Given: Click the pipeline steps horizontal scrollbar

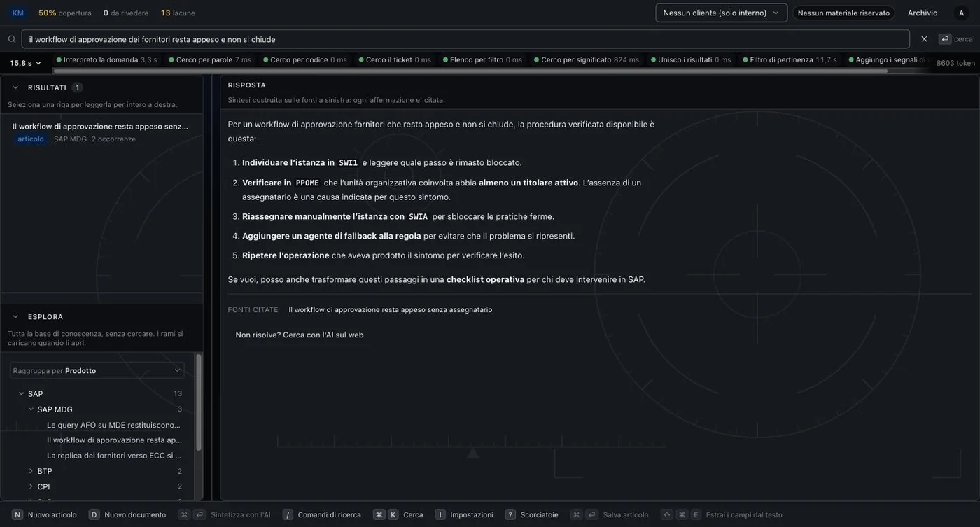Looking at the screenshot, I should point(470,71).
